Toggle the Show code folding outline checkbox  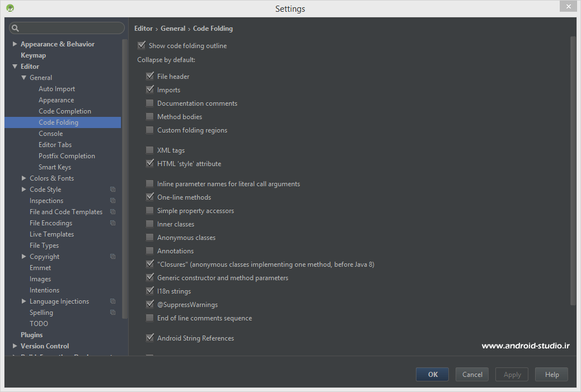(141, 46)
